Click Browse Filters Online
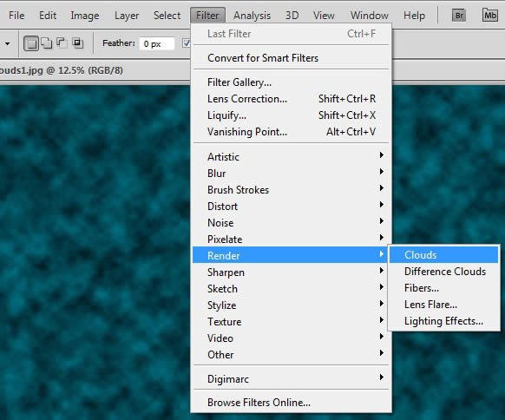Viewport: 505px width, 420px height. click(x=292, y=403)
